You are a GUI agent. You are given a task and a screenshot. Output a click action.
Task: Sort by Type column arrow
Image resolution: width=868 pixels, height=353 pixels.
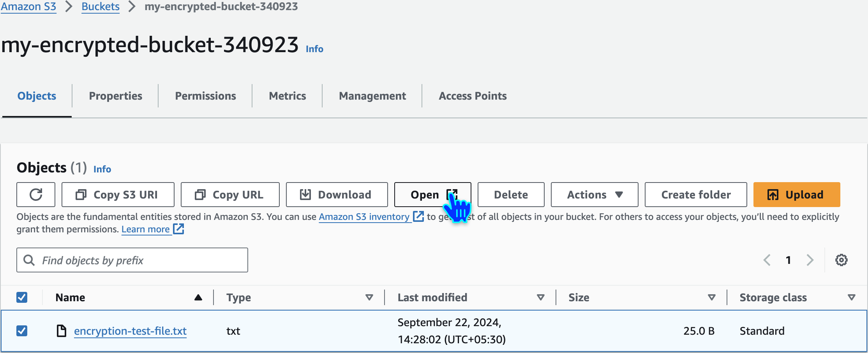point(369,297)
